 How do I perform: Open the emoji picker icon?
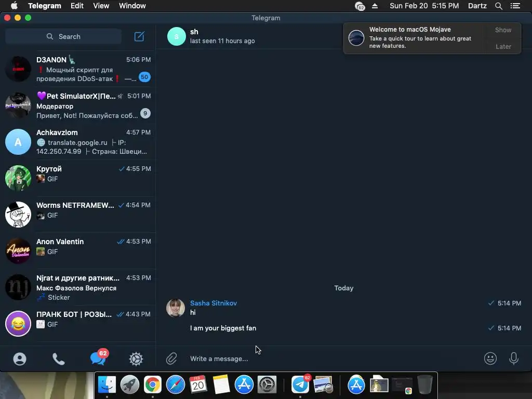pyautogui.click(x=490, y=358)
